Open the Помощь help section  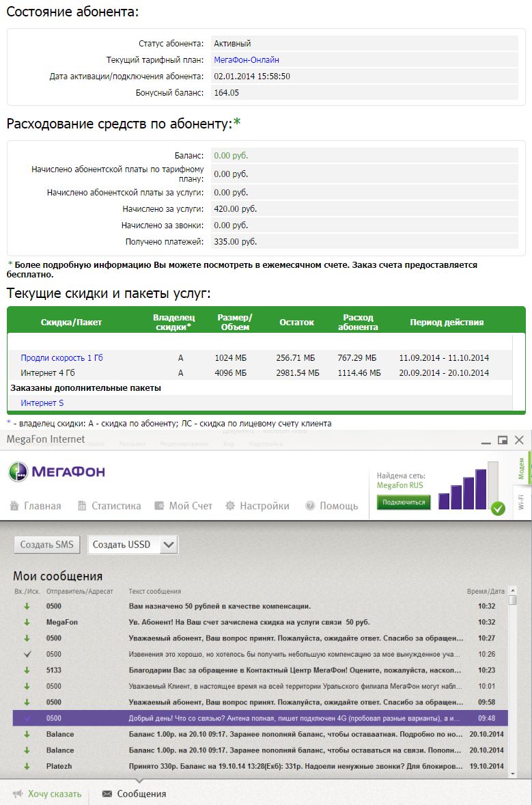tap(331, 506)
